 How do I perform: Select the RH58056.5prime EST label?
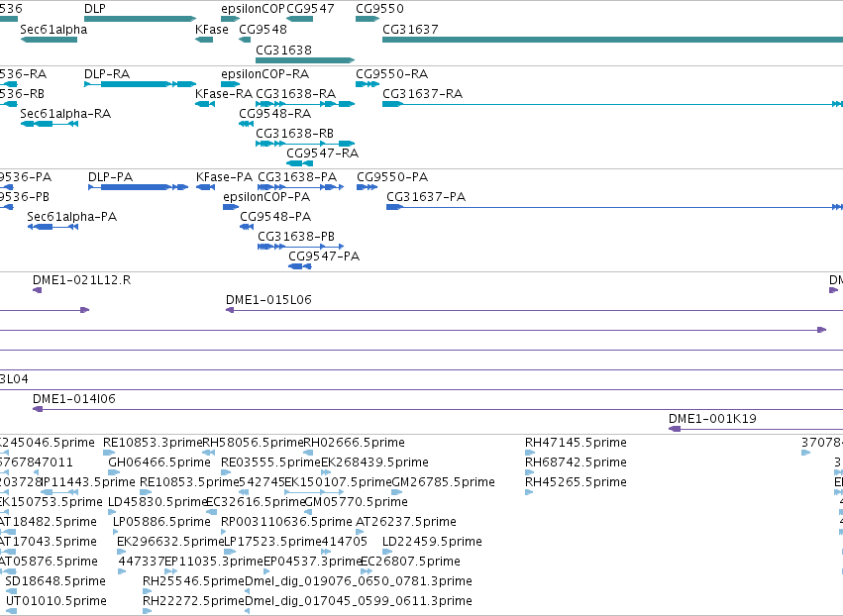(x=254, y=443)
